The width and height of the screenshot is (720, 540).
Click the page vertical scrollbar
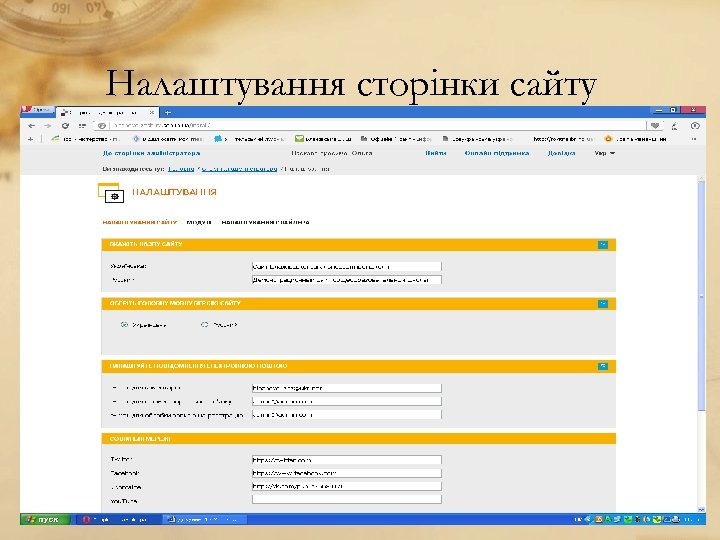point(701,294)
